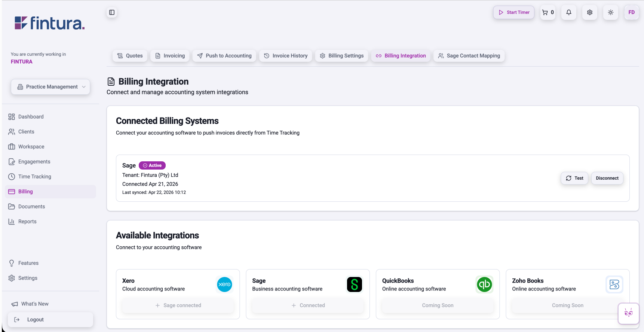Go to Dashboard in the sidebar
Screen dimensions: 644x332
50,117
